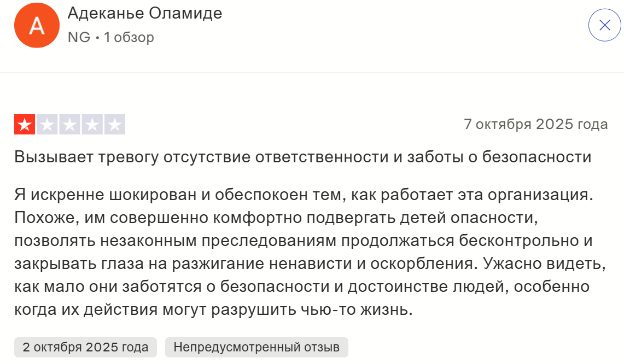The width and height of the screenshot is (624, 364).
Task: Select the third grey rating star
Action: 69,125
